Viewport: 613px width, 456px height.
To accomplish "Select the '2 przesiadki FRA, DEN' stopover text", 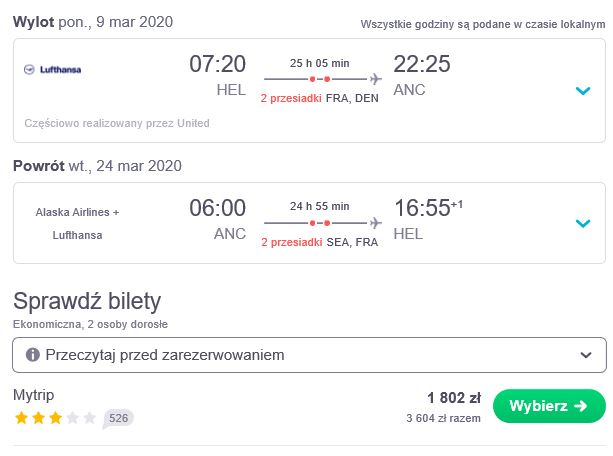I will pos(319,98).
